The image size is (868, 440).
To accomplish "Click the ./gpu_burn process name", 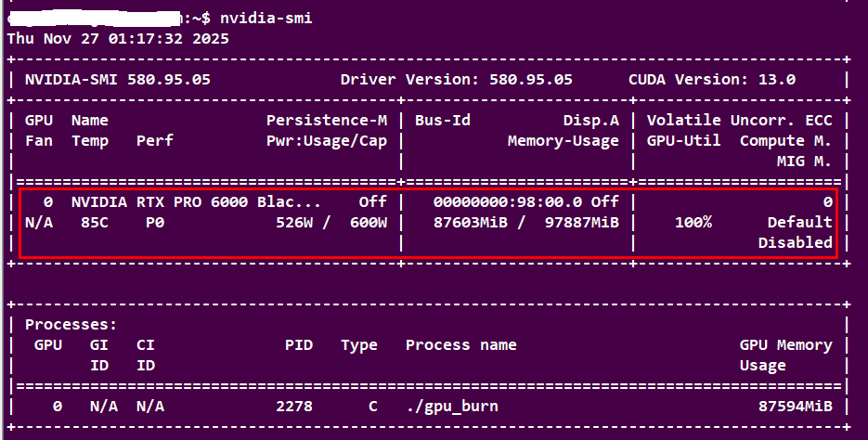I will [x=452, y=407].
